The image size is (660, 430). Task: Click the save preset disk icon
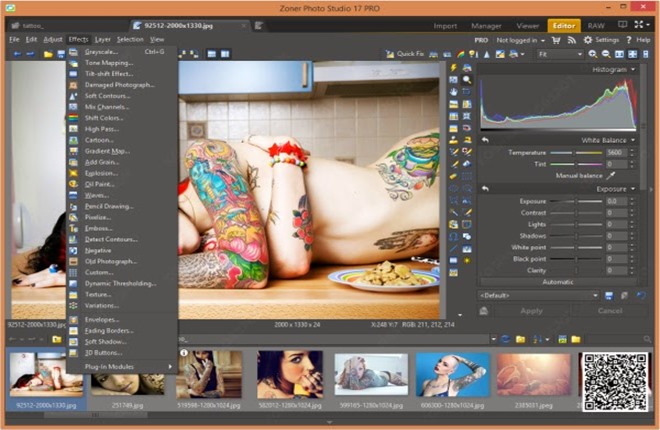[609, 296]
